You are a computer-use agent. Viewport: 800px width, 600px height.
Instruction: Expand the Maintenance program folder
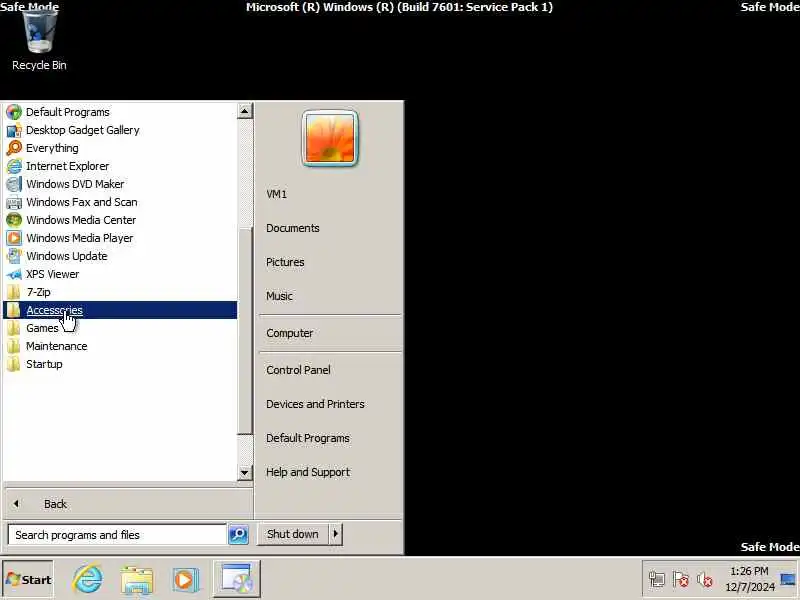point(120,346)
